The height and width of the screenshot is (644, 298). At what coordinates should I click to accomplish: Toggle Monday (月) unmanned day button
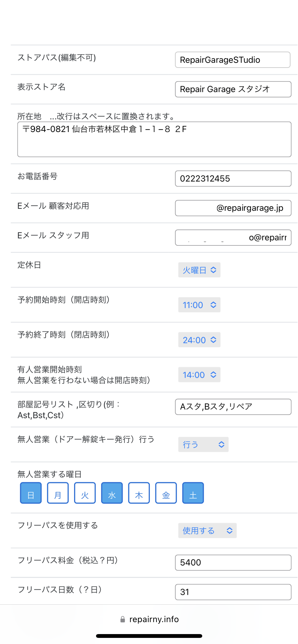pos(58,493)
